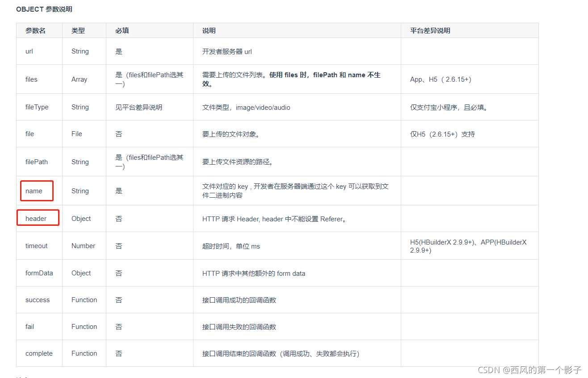588x378 pixels.
Task: Click '文件类型，image/video/audio' description
Action: coord(246,108)
